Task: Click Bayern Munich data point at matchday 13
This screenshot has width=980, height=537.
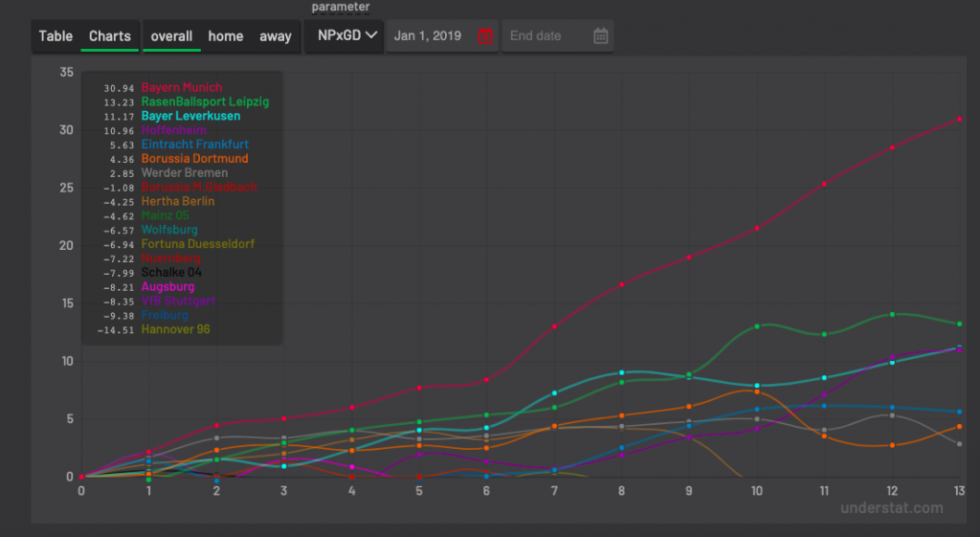Action: pyautogui.click(x=959, y=119)
